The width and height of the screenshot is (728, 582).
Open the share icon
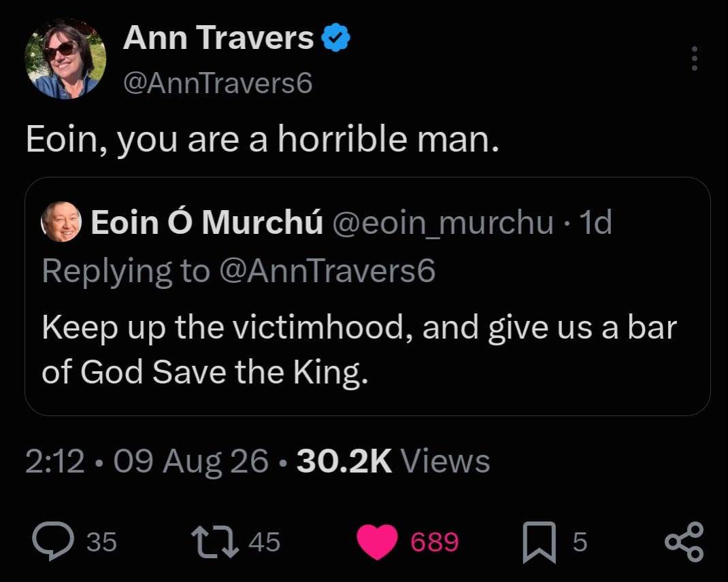[684, 542]
